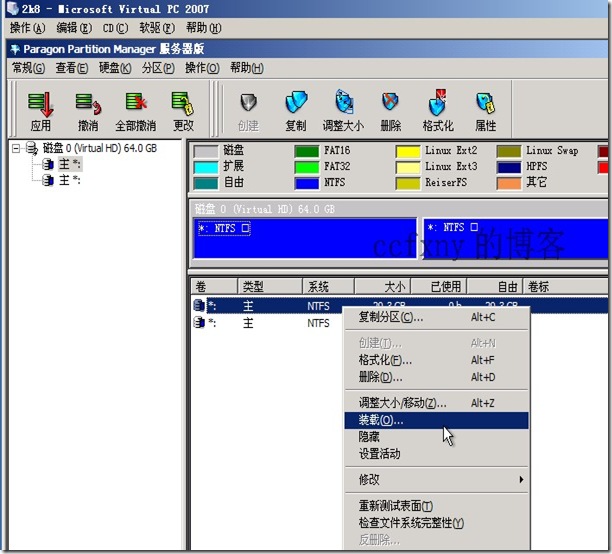This screenshot has width=612, height=554.
Task: Click the 自由 column header
Action: (x=495, y=287)
